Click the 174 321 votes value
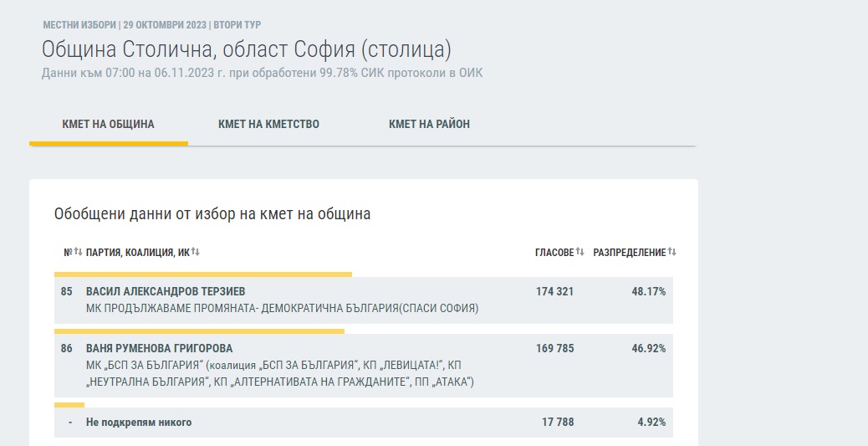The width and height of the screenshot is (868, 446). tap(554, 291)
